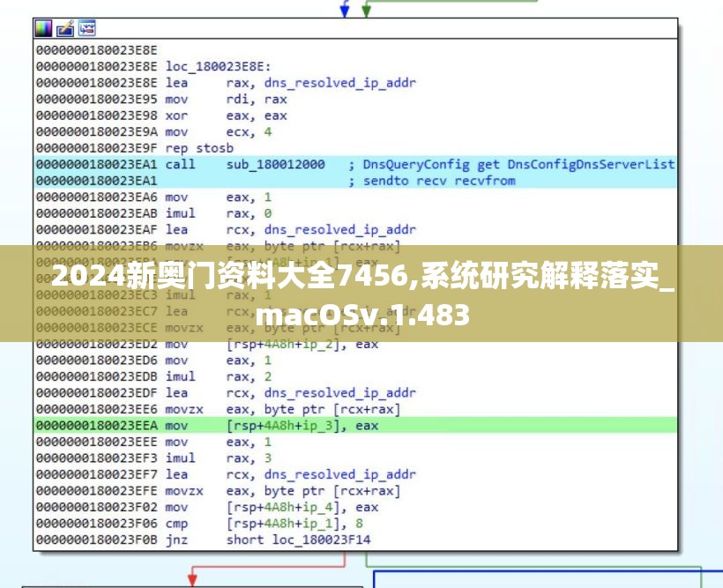This screenshot has width=723, height=588.
Task: Click dns_resolved_ip_addr at address 180023EF7
Action: (339, 474)
